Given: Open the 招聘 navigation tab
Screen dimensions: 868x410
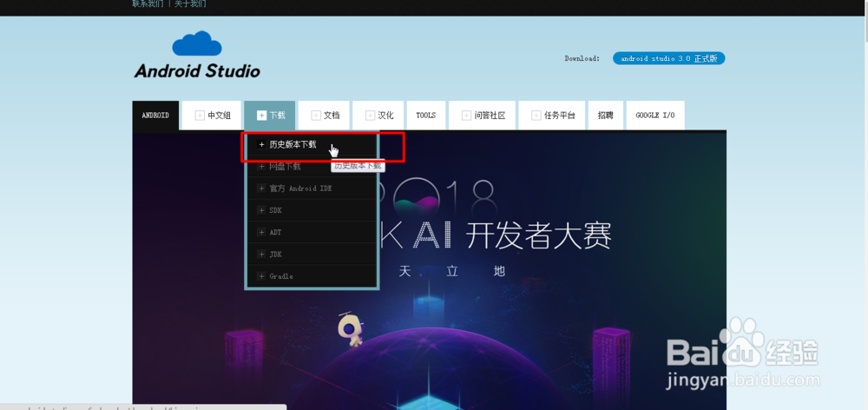Looking at the screenshot, I should 606,116.
